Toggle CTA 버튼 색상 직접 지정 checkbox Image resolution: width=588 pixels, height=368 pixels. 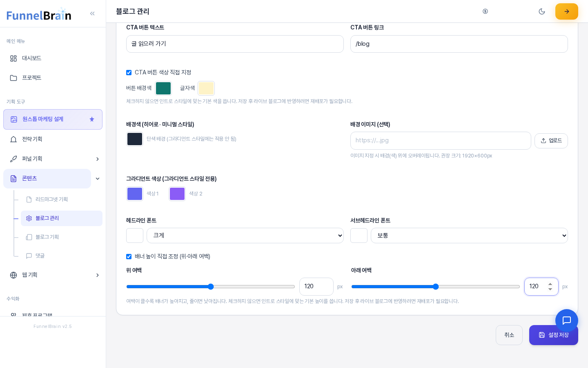129,72
